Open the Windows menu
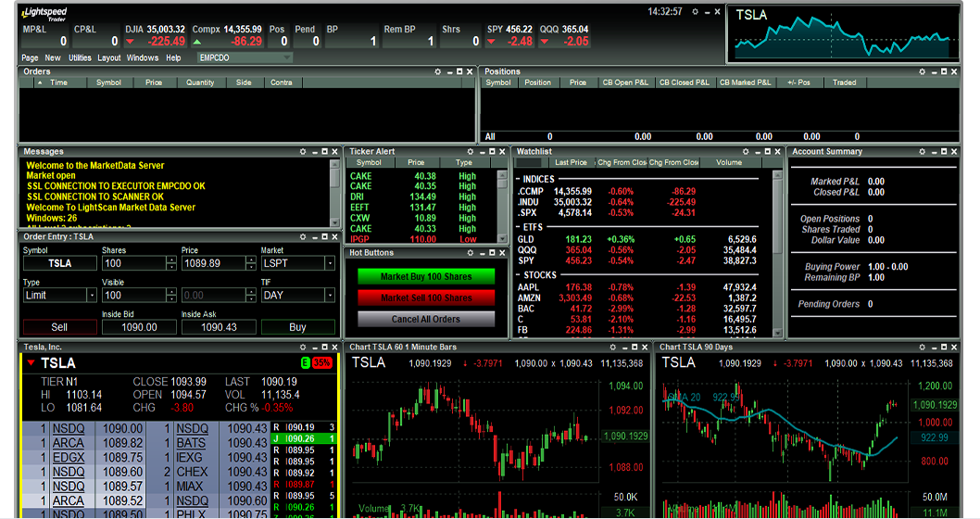Screen dimensions: 980x519 click(143, 57)
